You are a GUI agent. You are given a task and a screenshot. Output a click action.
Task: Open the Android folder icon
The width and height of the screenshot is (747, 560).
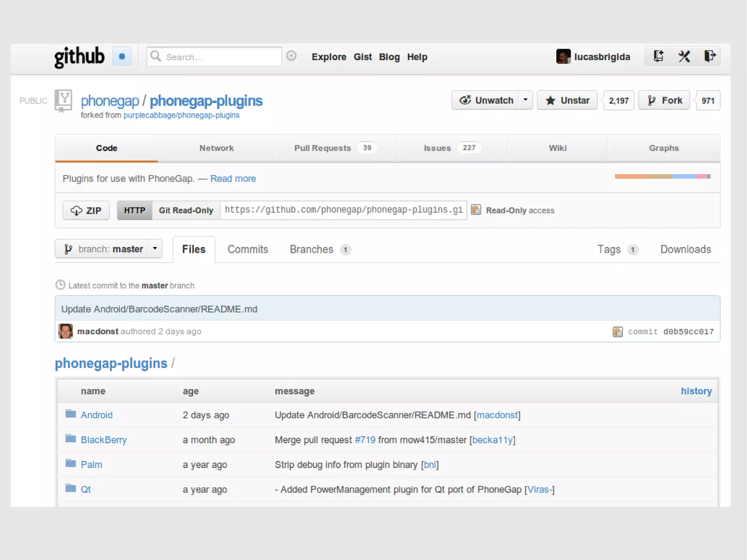pyautogui.click(x=71, y=414)
